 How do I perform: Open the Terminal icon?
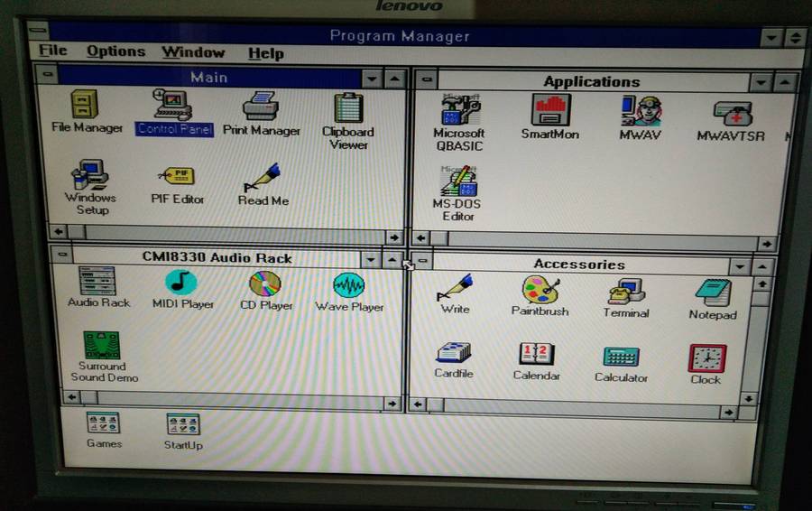pos(625,299)
